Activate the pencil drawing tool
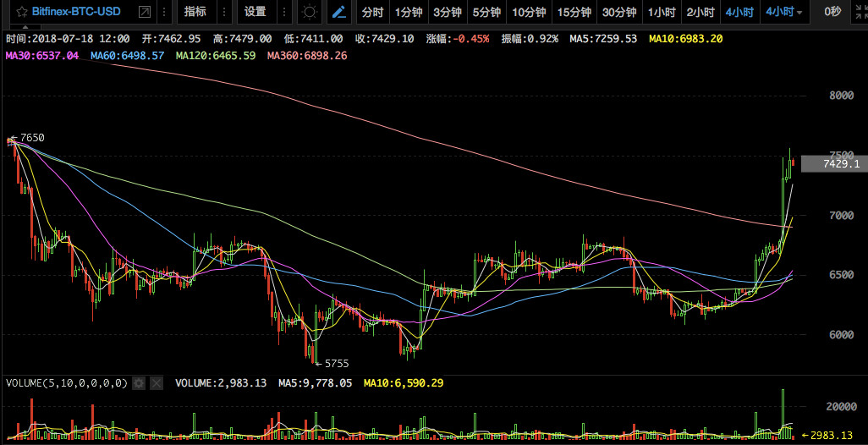This screenshot has width=868, height=445. 339,12
